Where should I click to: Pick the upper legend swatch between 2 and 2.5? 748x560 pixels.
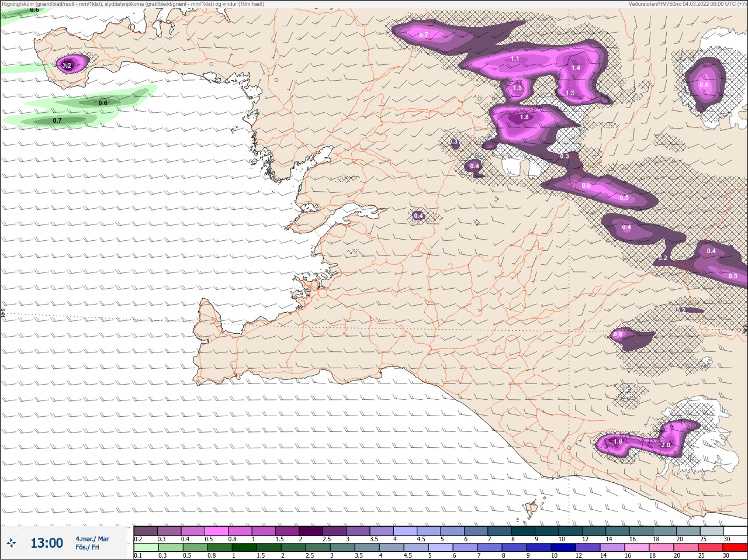311,531
